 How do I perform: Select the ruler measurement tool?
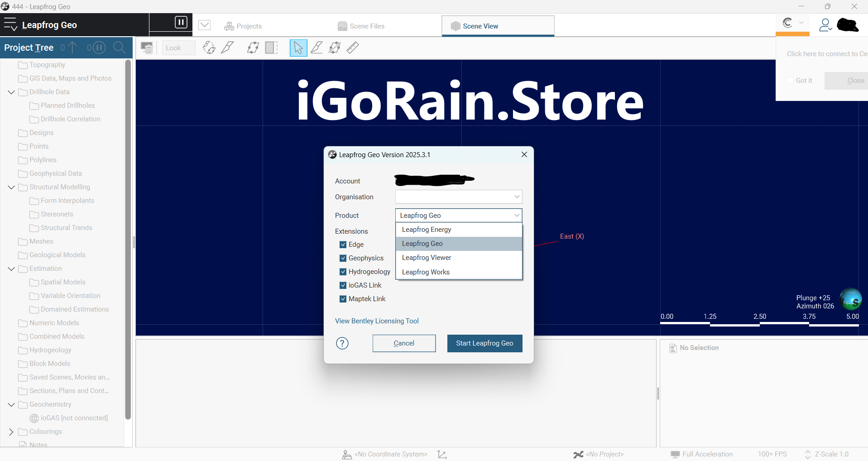click(353, 48)
